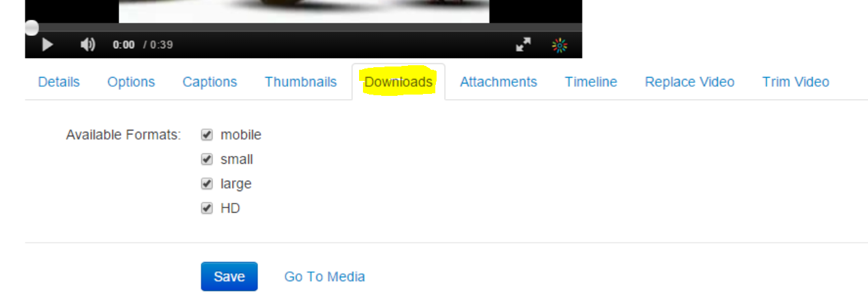Follow the Go To Media link
The height and width of the screenshot is (300, 868).
coord(325,277)
